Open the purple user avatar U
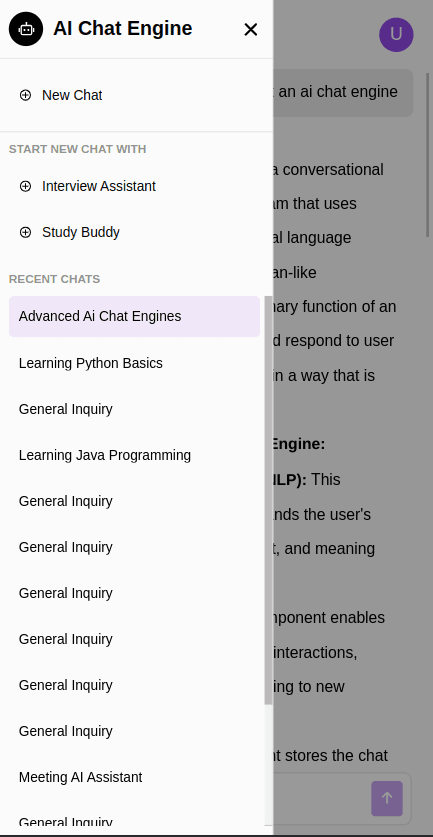Image resolution: width=433 pixels, height=837 pixels. [396, 35]
